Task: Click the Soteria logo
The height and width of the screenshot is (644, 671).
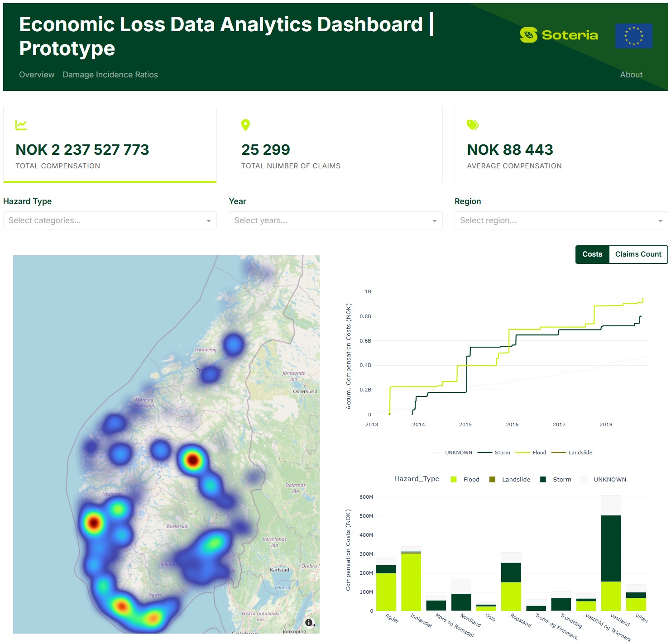Action: pos(559,35)
